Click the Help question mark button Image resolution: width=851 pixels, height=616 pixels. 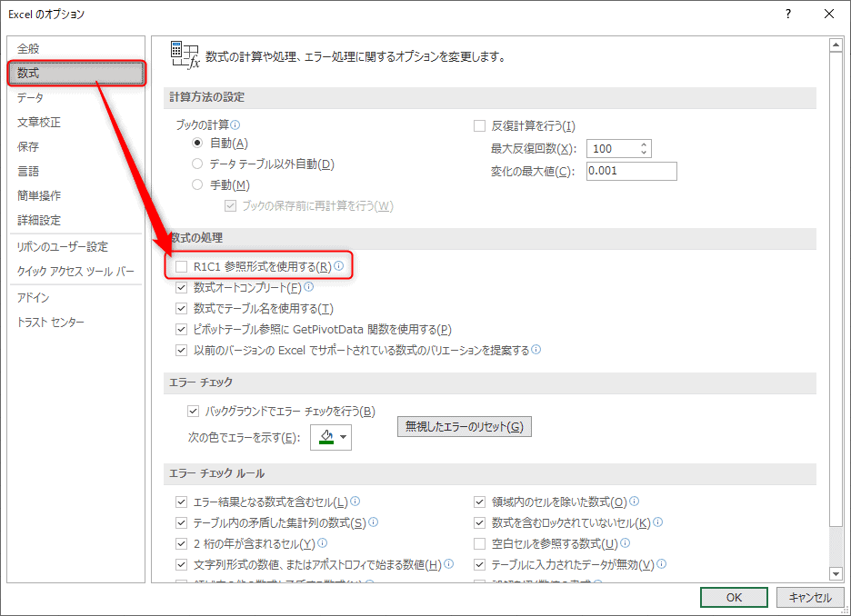[788, 15]
